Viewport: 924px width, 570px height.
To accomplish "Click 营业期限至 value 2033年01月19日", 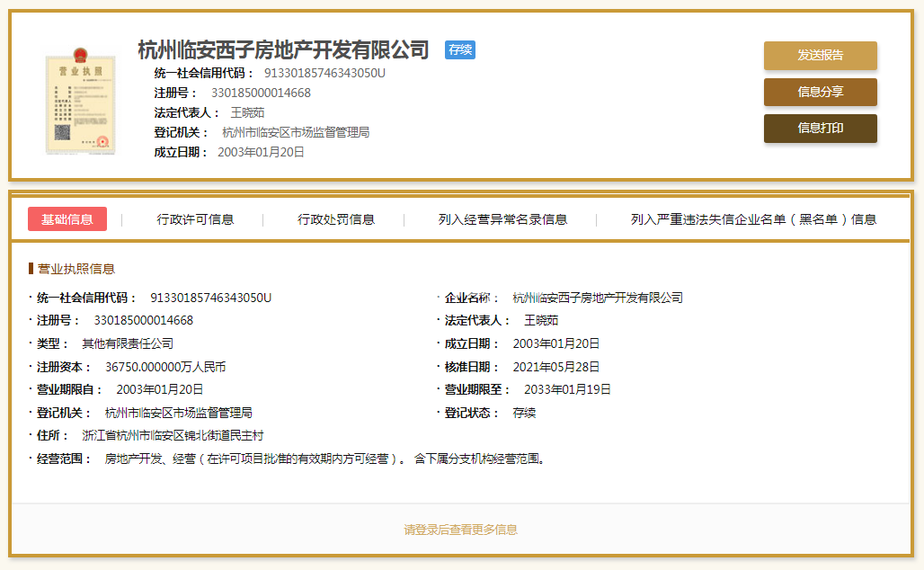I will [x=567, y=389].
